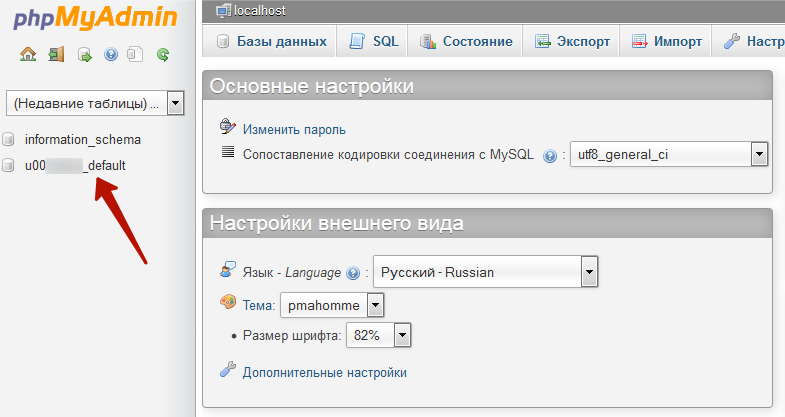Click the Тема theme link
This screenshot has width=785, height=417.
[x=258, y=304]
